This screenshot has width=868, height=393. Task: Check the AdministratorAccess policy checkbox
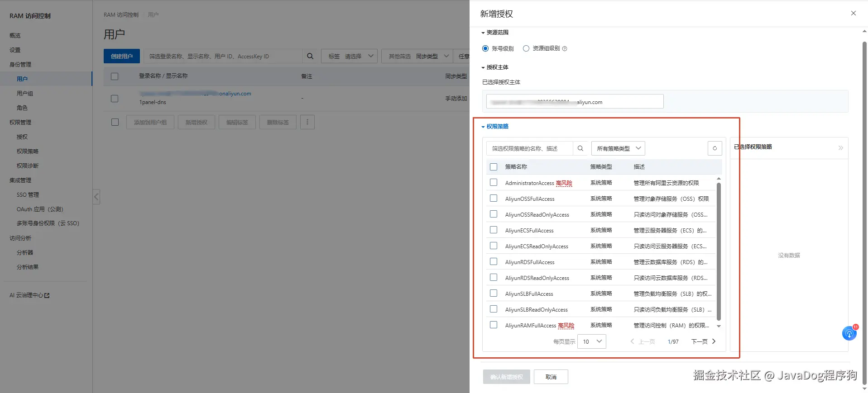coord(494,183)
